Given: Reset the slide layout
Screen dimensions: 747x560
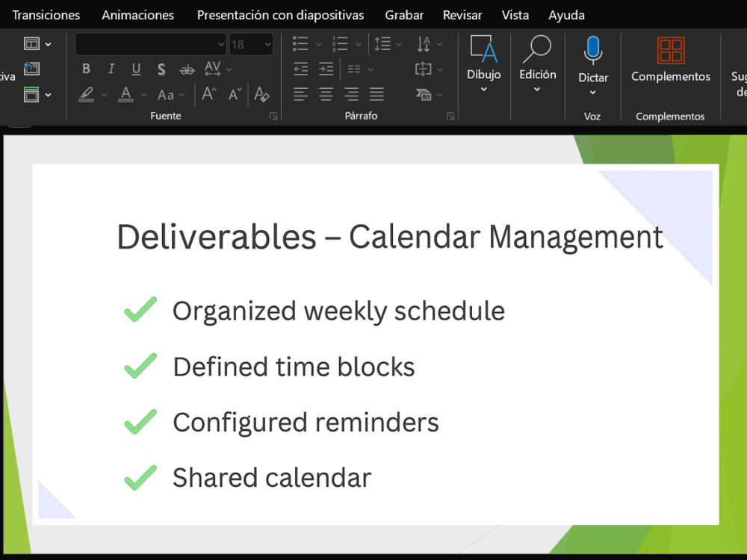Looking at the screenshot, I should 31,69.
